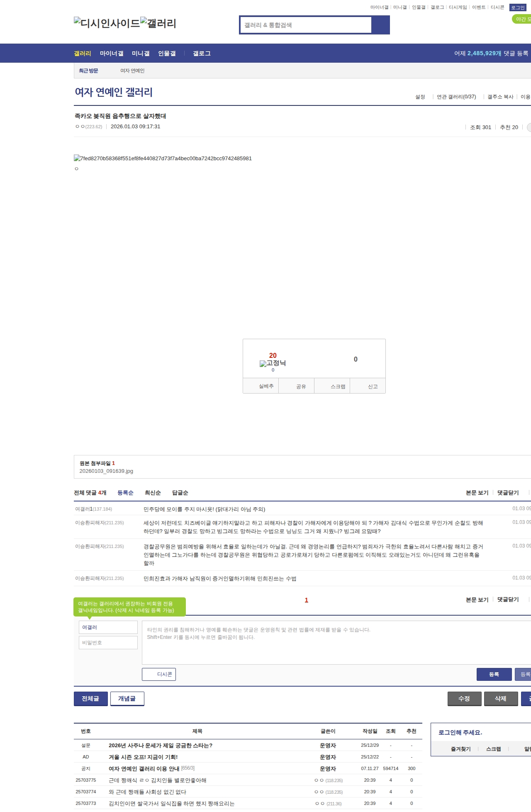Viewport: 531px width, 812px height.
Task: Select 갤로그 in the blue navigation bar
Action: [x=202, y=53]
